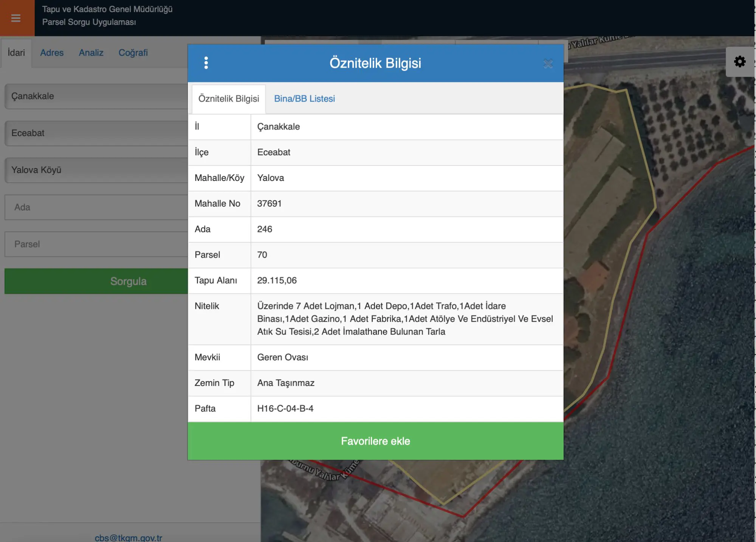Select the Öznitelik Bilgisi tab
This screenshot has width=756, height=542.
(x=229, y=99)
